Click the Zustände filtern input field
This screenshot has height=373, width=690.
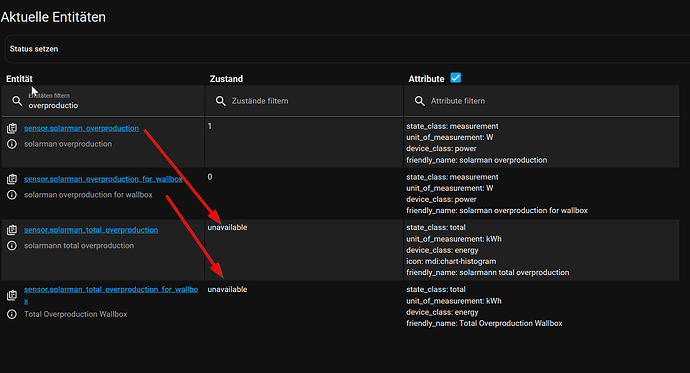click(x=304, y=101)
